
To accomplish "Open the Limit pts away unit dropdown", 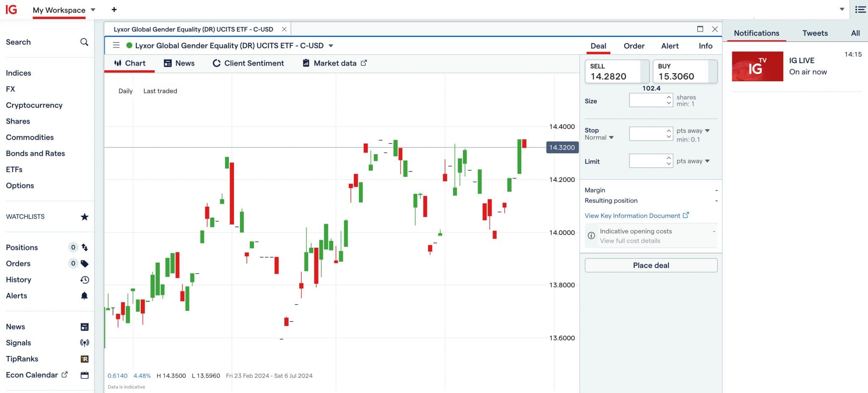I will click(x=693, y=161).
